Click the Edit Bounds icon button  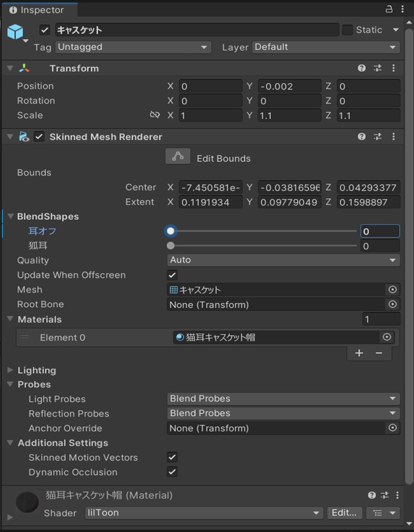178,157
